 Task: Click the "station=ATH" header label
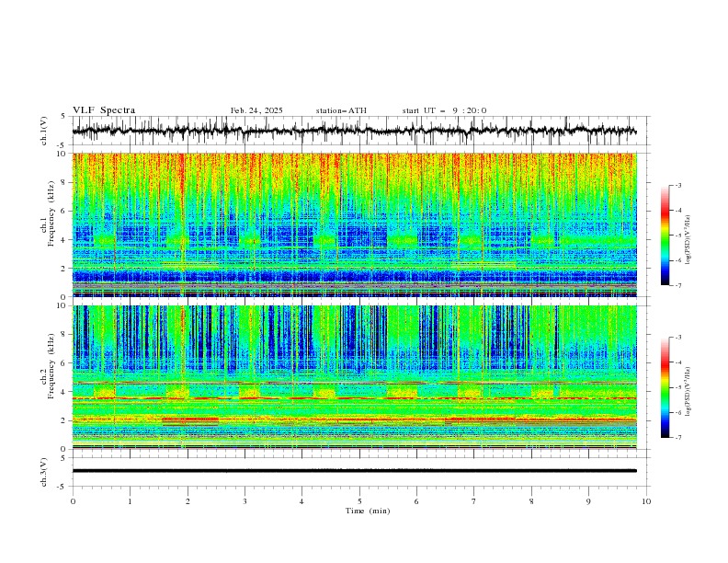(341, 110)
